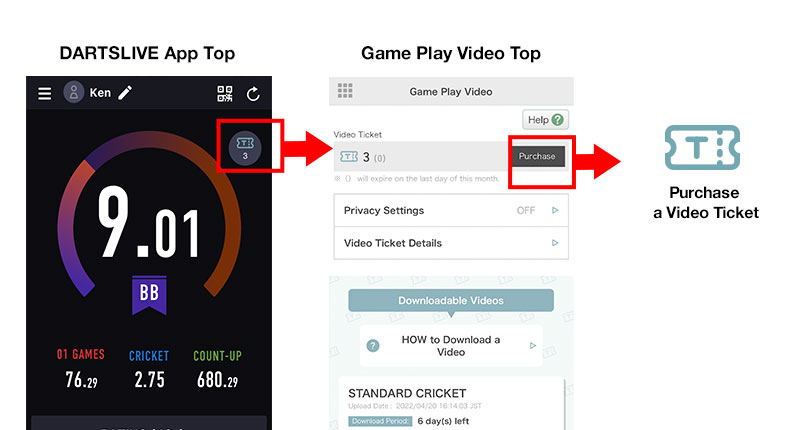
Task: Edit profile name with pencil icon
Action: click(x=125, y=92)
